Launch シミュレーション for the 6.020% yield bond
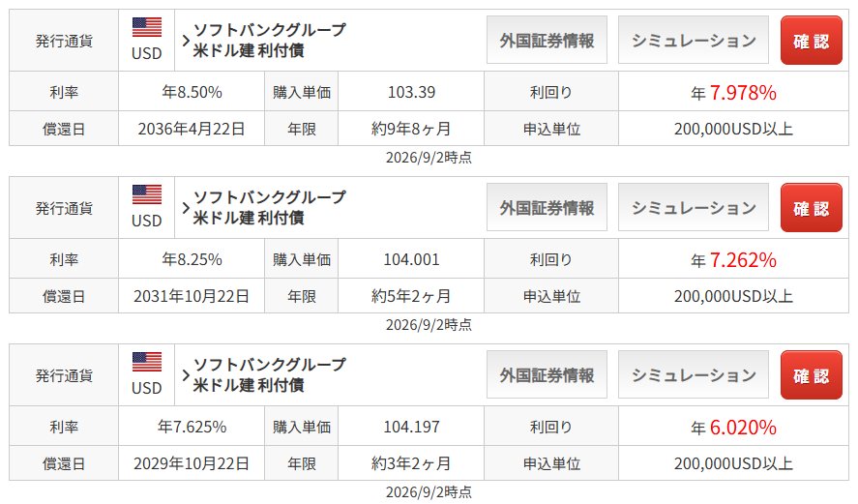Viewport: 858px width, 504px height. pos(694,374)
